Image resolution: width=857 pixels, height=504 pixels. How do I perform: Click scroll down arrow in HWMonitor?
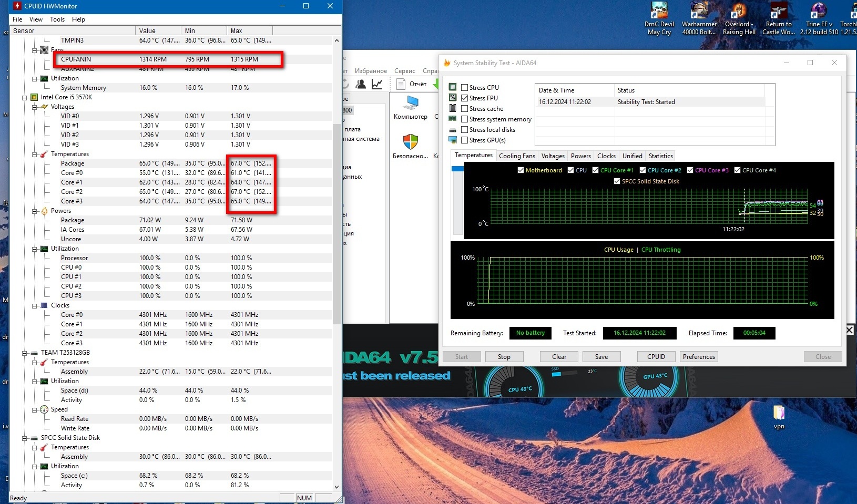(337, 487)
